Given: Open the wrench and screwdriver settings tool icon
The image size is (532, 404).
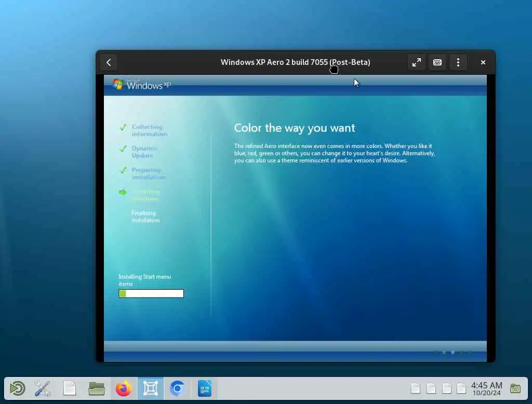Looking at the screenshot, I should [43, 388].
